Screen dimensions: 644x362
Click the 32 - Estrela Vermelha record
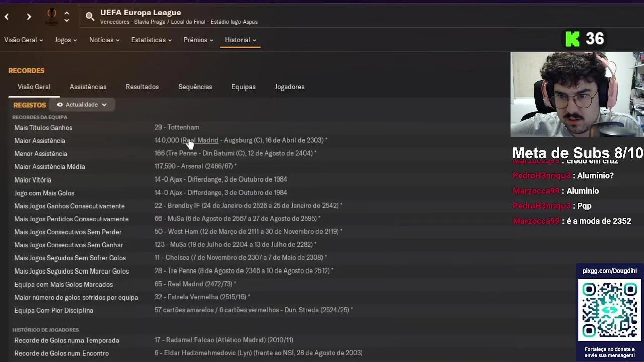pyautogui.click(x=202, y=297)
